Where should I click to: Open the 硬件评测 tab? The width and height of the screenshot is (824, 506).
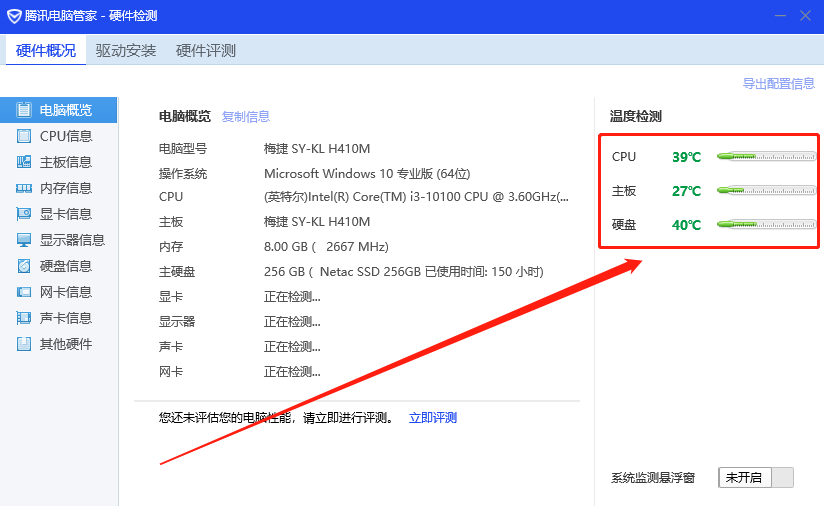coord(205,50)
